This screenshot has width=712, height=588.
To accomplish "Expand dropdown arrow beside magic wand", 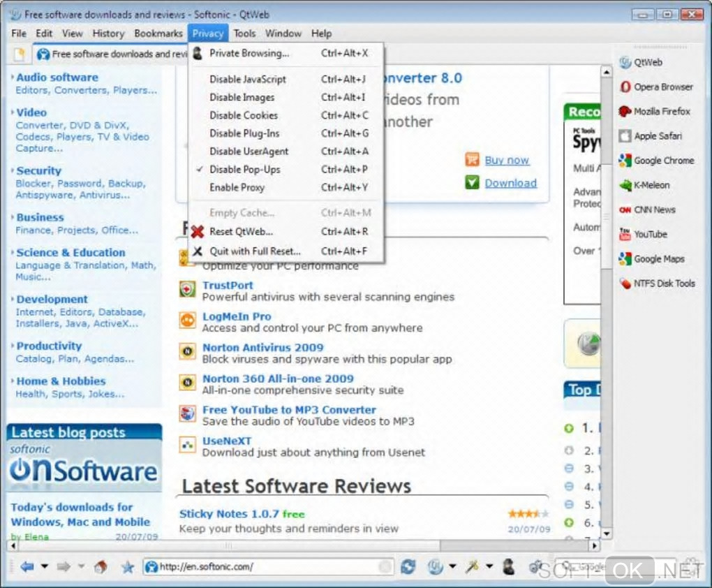I will [x=489, y=566].
